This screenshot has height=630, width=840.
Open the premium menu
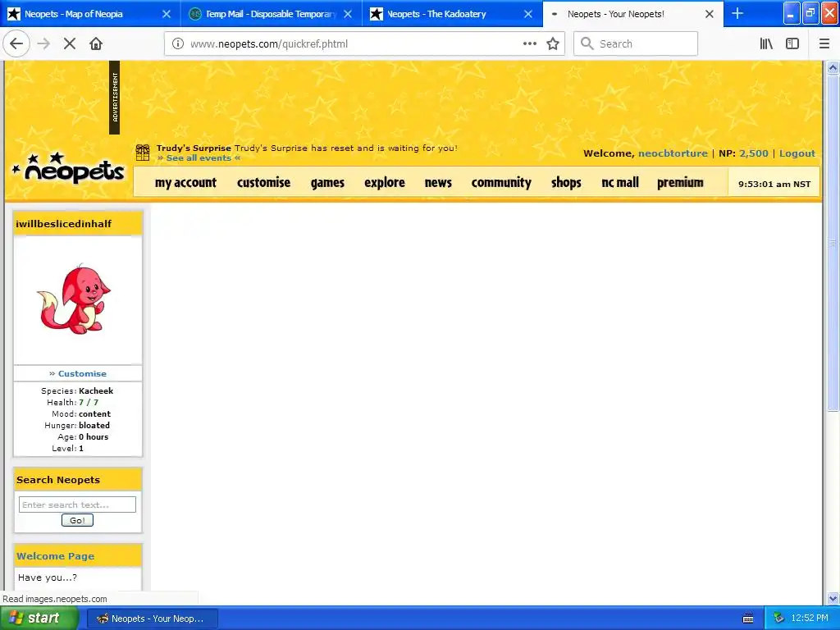coord(680,183)
